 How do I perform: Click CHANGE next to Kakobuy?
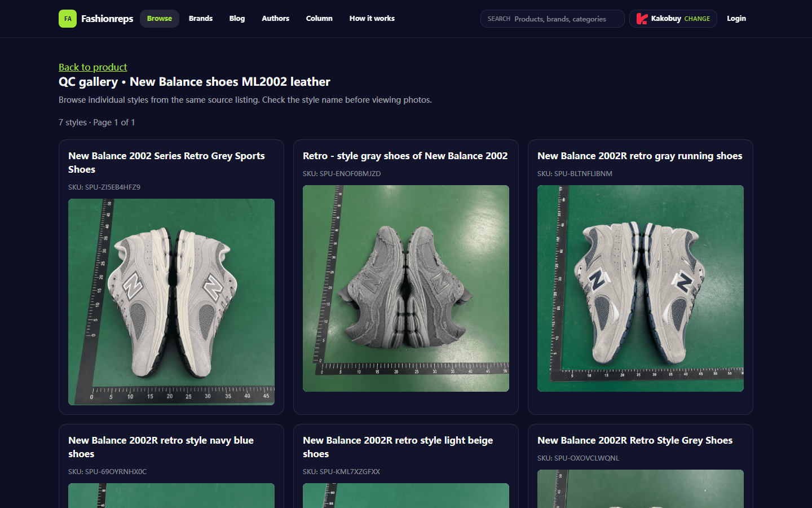pos(697,19)
